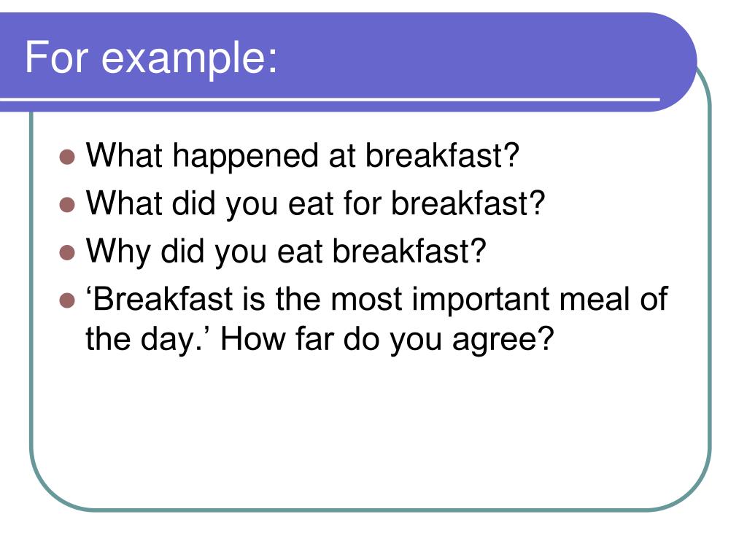The image size is (747, 560).
Task: Click the bullet before 'What happened at breakfast?'
Action: pyautogui.click(x=67, y=157)
